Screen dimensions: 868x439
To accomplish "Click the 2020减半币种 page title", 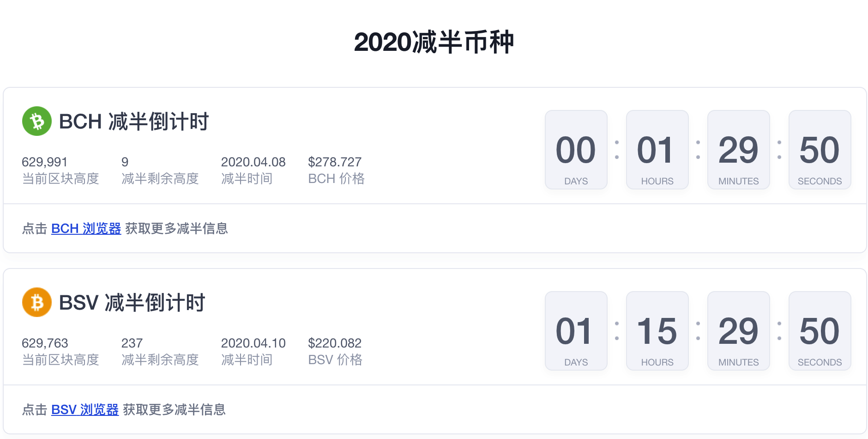I will [434, 42].
